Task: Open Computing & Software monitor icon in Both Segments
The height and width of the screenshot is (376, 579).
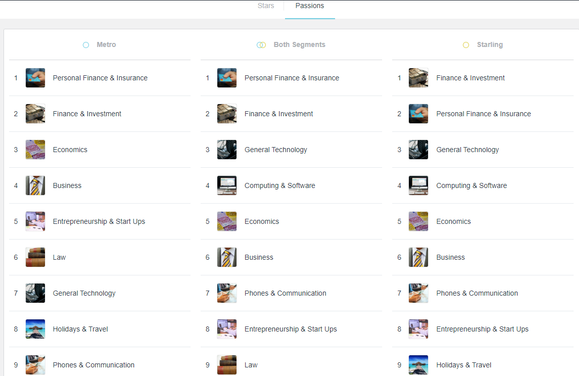Action: coord(227,185)
